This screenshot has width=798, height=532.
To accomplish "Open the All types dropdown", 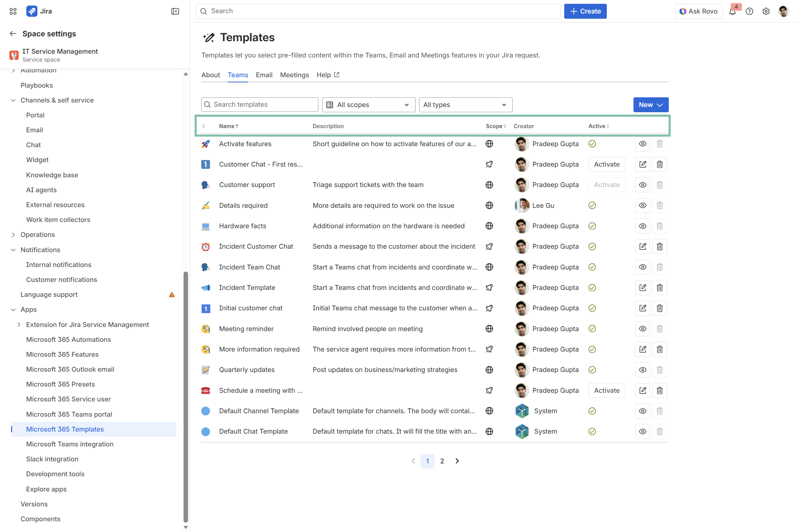I will click(x=465, y=105).
